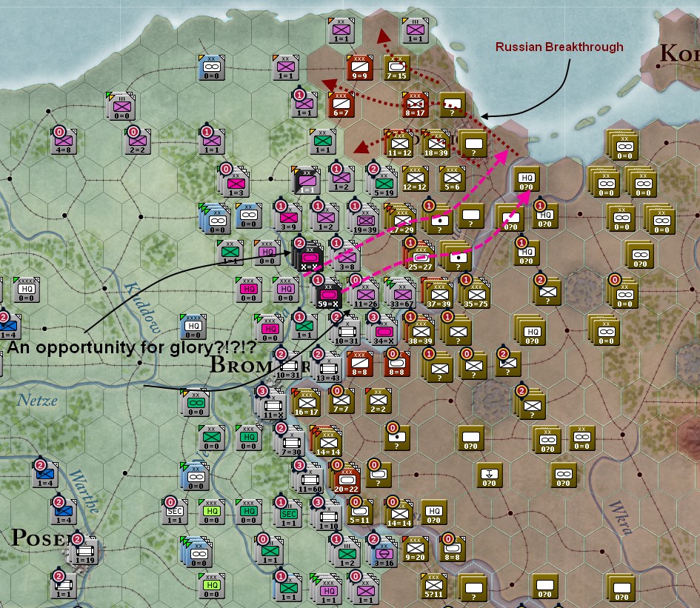Click the olive counter labeled 5?11

click(x=433, y=586)
